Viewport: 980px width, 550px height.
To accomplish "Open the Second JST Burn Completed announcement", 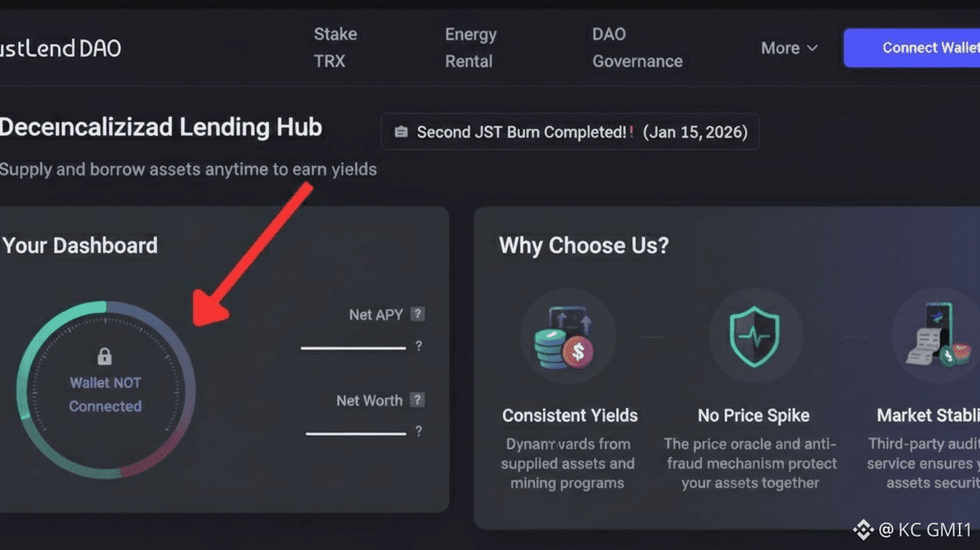I will (x=581, y=132).
